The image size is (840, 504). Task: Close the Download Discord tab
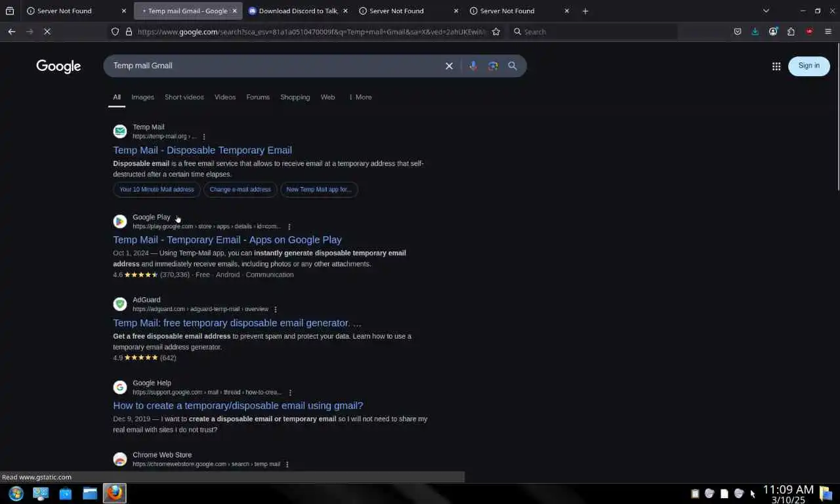tap(345, 11)
